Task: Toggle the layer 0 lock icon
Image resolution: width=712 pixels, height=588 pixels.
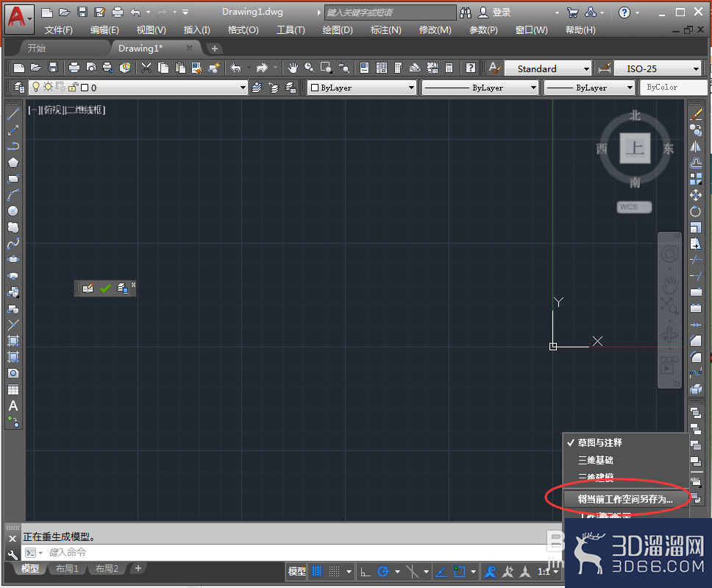Action: pyautogui.click(x=73, y=88)
